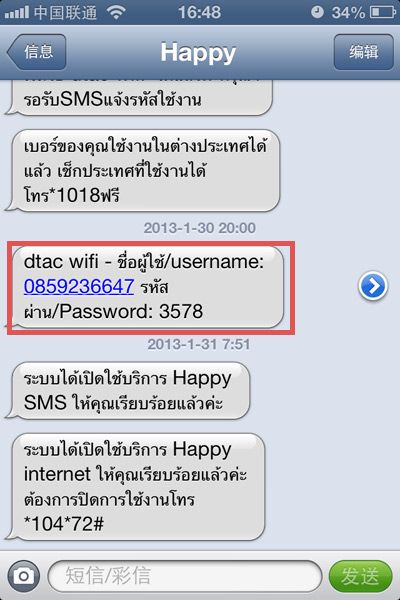400x600 pixels.
Task: Tap the WiFi status icon
Action: (116, 13)
